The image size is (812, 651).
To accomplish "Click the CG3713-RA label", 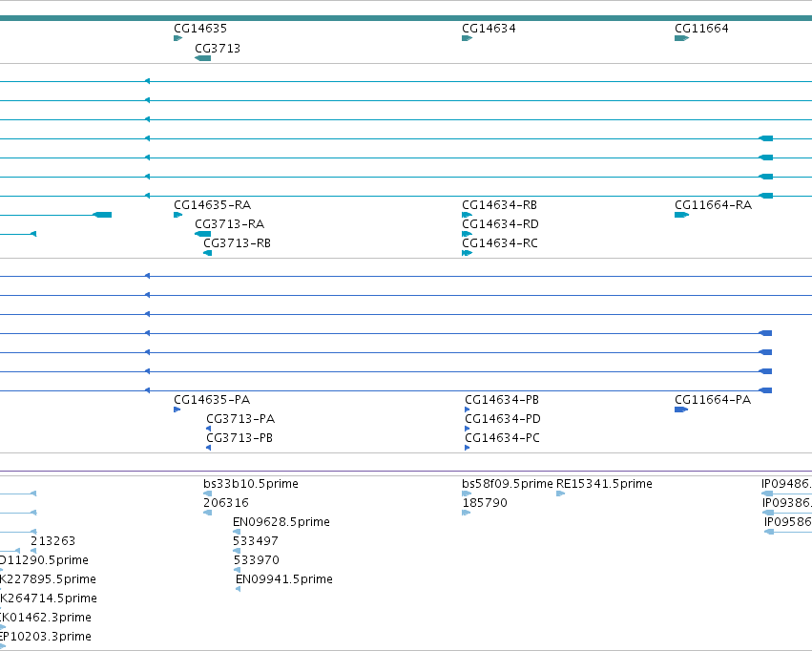I will click(x=229, y=224).
